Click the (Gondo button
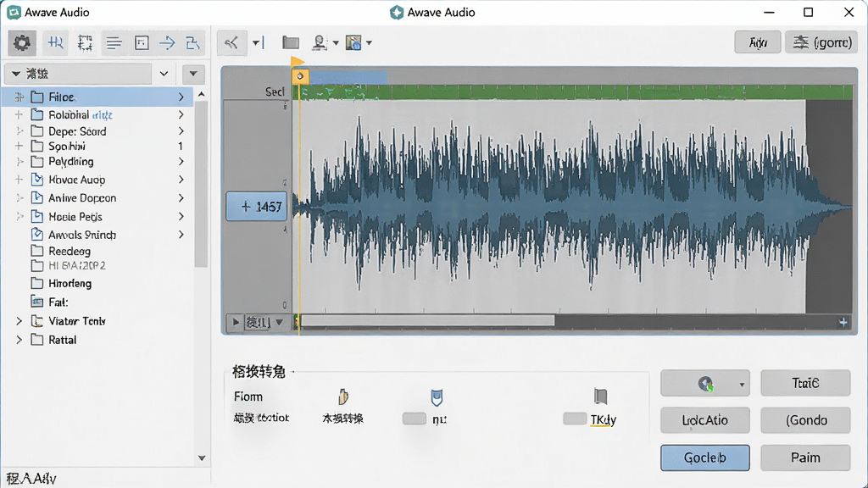This screenshot has width=868, height=488. point(805,420)
